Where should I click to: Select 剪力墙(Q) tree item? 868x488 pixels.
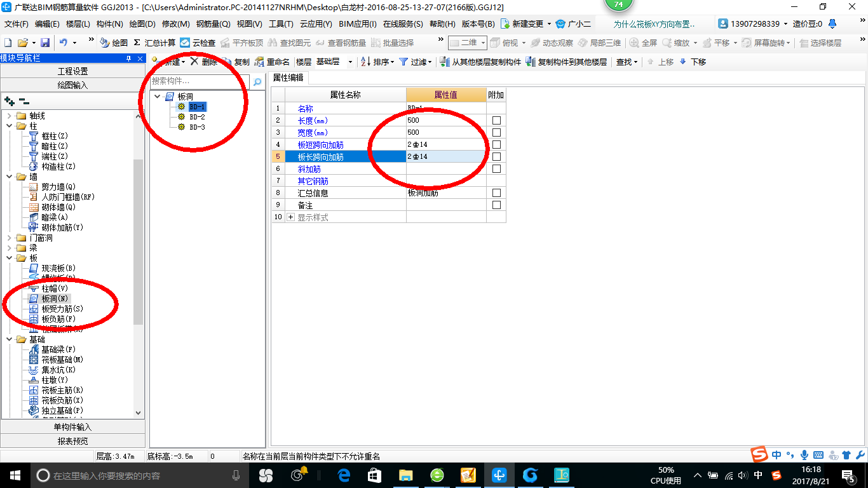point(58,187)
